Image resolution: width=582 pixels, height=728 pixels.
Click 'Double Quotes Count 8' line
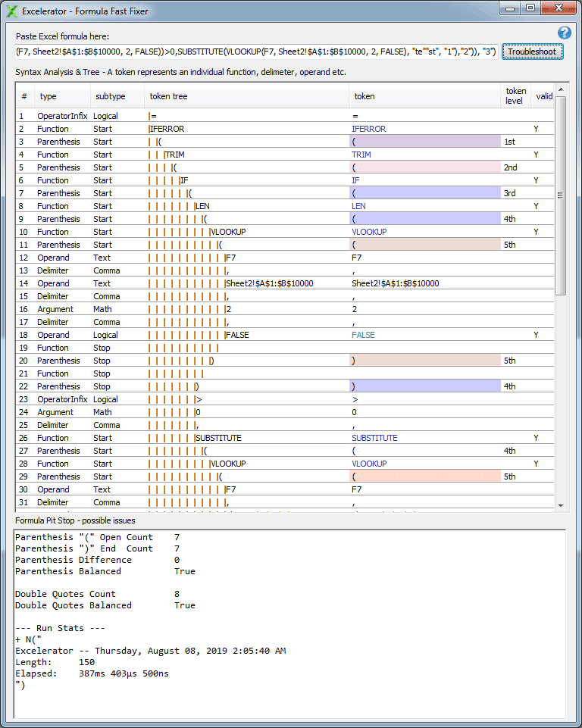click(98, 594)
